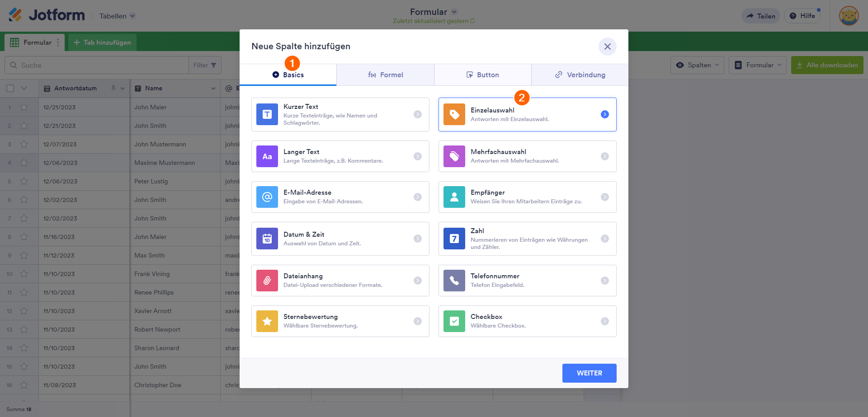Select the Einzelauswahl radio indicator
Image resolution: width=868 pixels, height=417 pixels.
click(604, 114)
